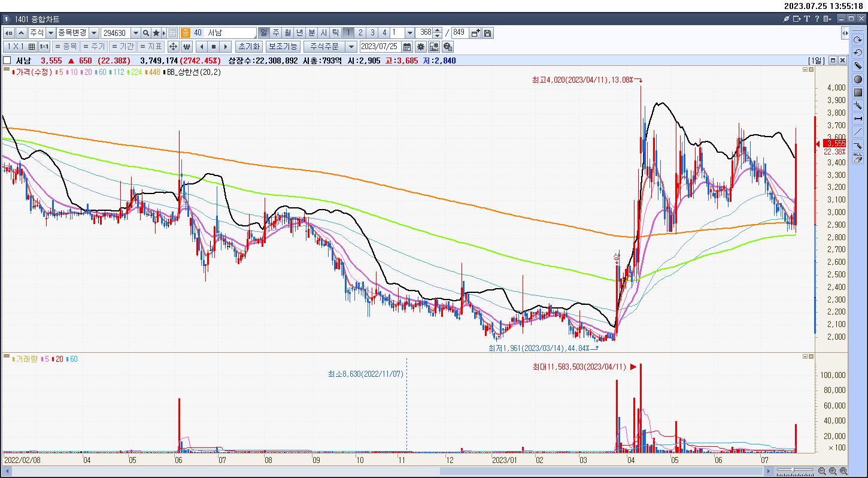868x478 pixels.
Task: Click the plug connection icon in title bar
Action: [787, 19]
